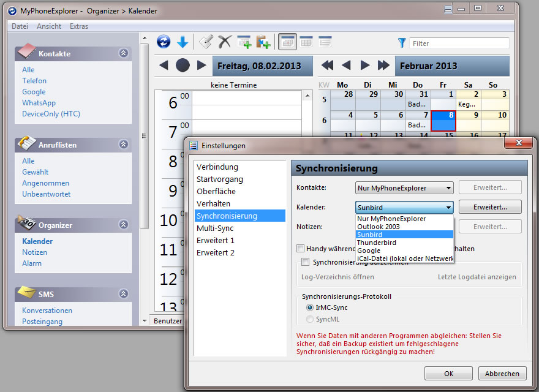The width and height of the screenshot is (539, 392).
Task: Click the delete X toolbar icon
Action: (225, 42)
